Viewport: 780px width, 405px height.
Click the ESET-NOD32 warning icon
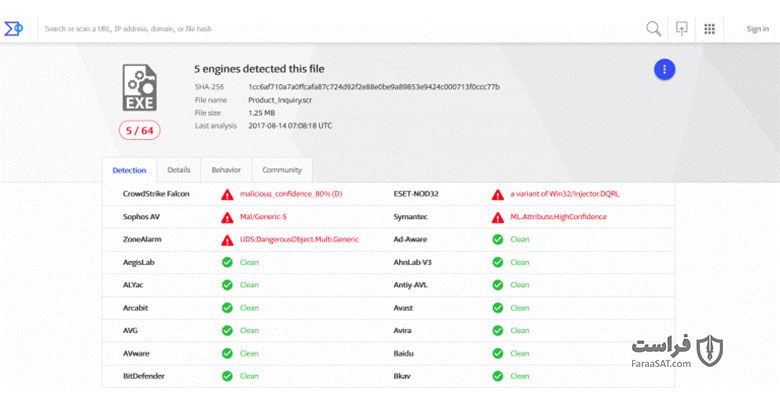497,195
